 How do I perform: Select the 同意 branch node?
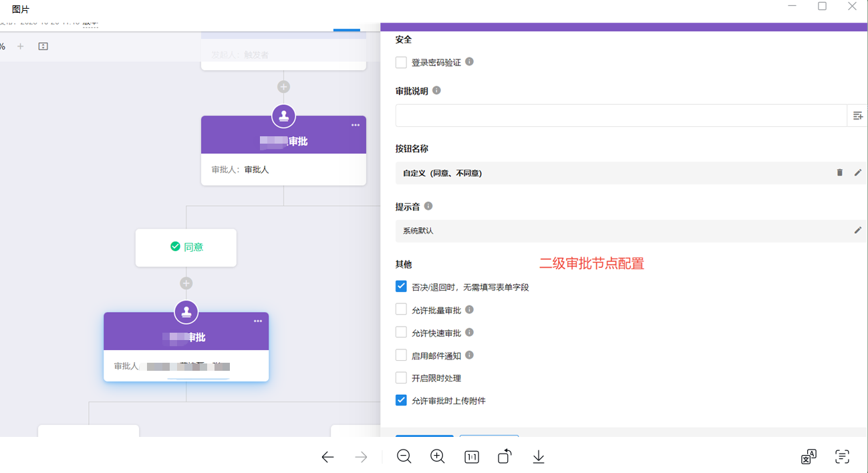[x=186, y=247]
